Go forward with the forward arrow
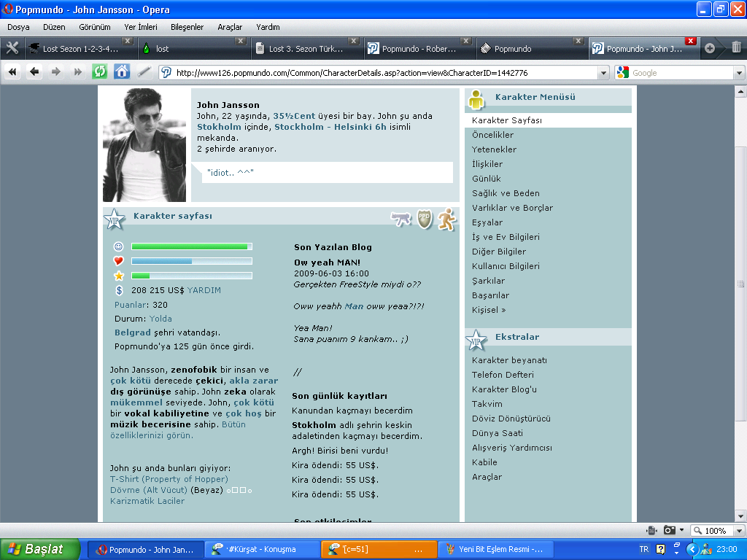Screen dimensions: 747x560 coord(56,72)
